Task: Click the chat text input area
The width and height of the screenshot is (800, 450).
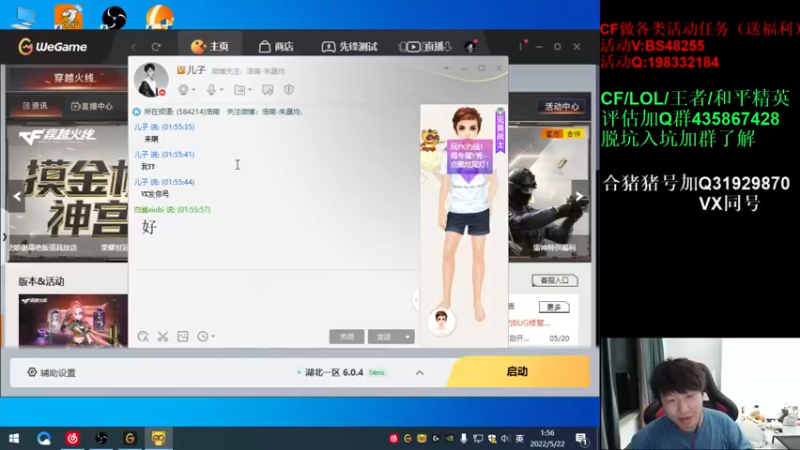Action: tap(274, 298)
